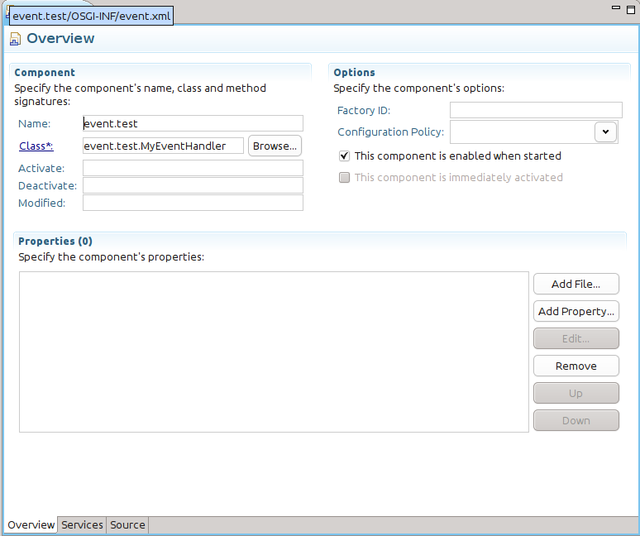Switch to the Source tab

click(x=127, y=525)
